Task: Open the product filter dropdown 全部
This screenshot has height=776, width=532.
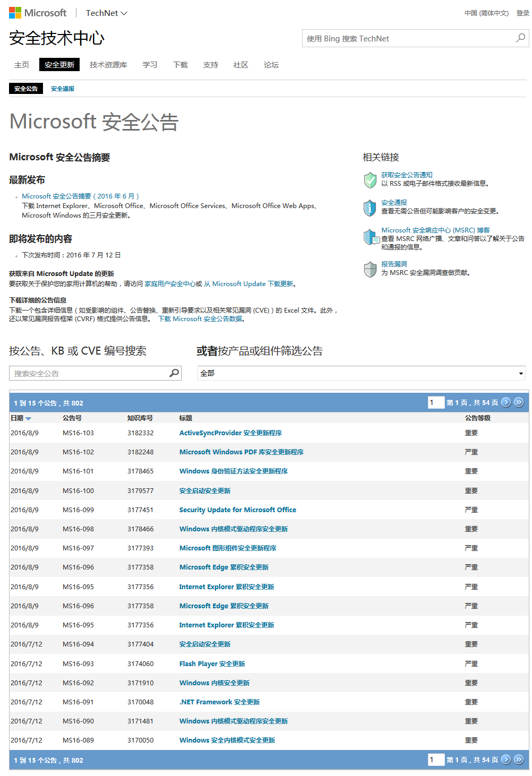Action: pyautogui.click(x=361, y=373)
